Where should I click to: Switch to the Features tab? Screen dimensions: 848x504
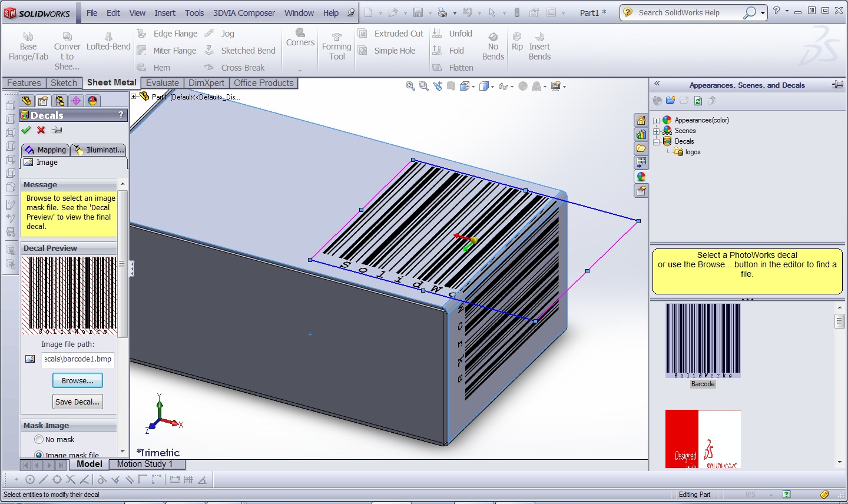pyautogui.click(x=24, y=83)
